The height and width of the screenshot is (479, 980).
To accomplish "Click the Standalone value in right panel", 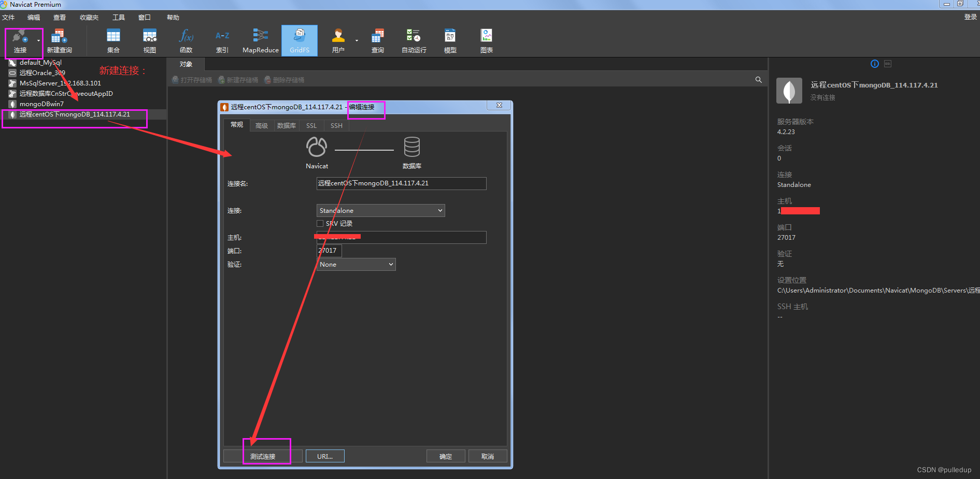I will pyautogui.click(x=794, y=185).
